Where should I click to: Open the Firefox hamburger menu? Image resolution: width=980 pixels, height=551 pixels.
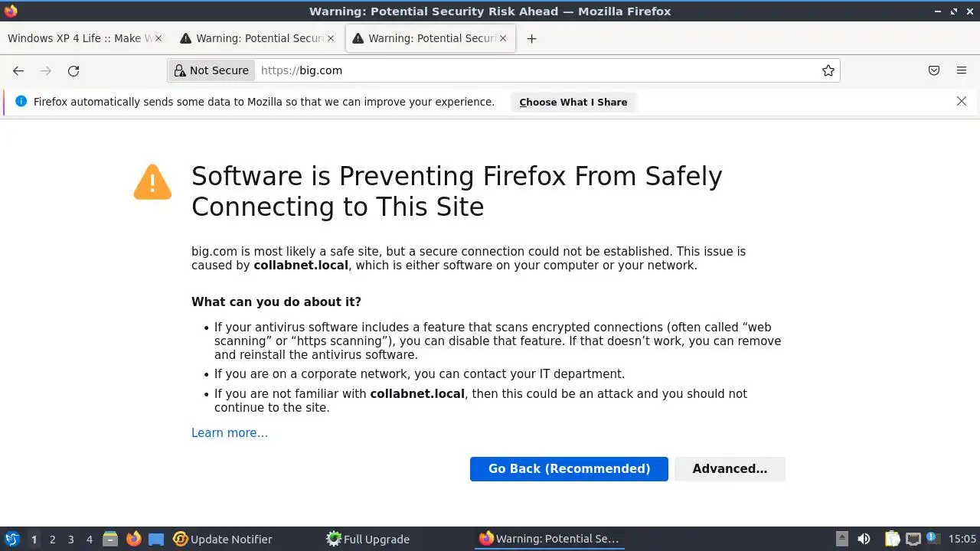[962, 70]
